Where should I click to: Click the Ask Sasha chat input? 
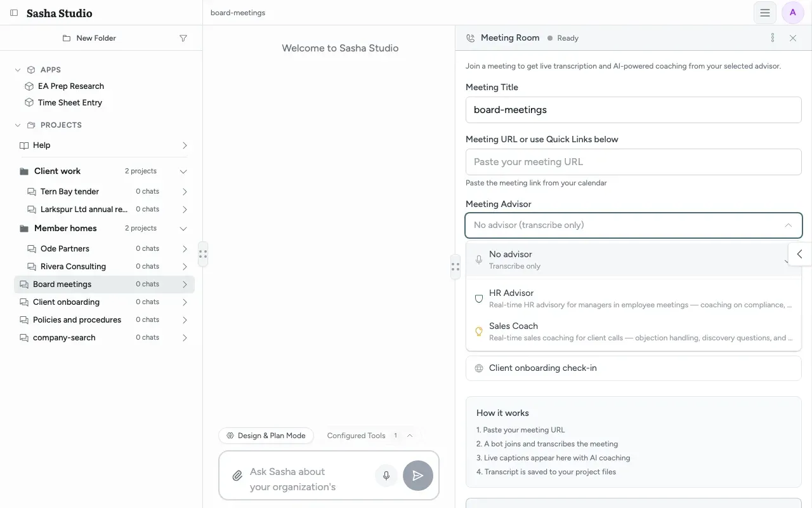point(308,479)
